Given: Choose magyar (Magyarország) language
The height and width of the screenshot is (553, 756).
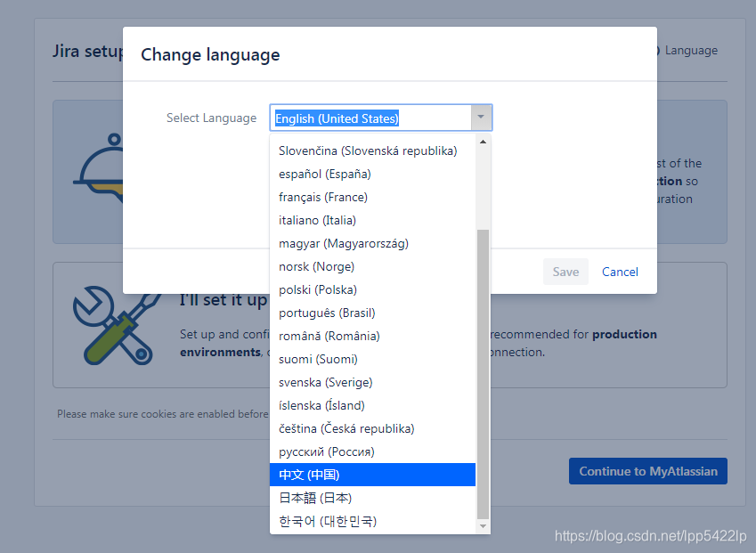Looking at the screenshot, I should pyautogui.click(x=373, y=243).
